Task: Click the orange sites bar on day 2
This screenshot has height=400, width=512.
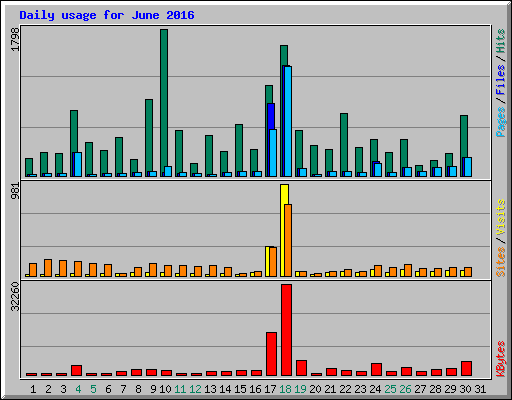Action: [48, 268]
